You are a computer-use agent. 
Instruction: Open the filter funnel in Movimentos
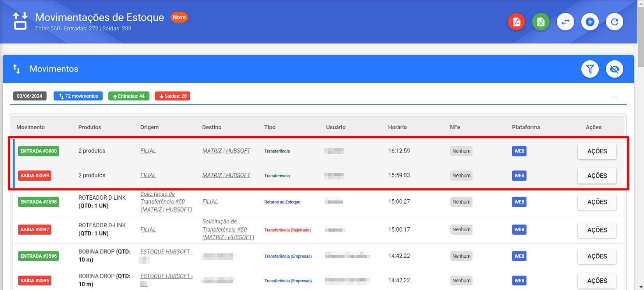pos(590,69)
